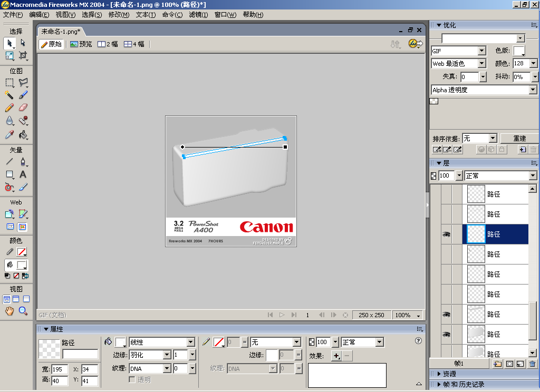
Task: Open the 色版 matte color swatch
Action: [519, 51]
